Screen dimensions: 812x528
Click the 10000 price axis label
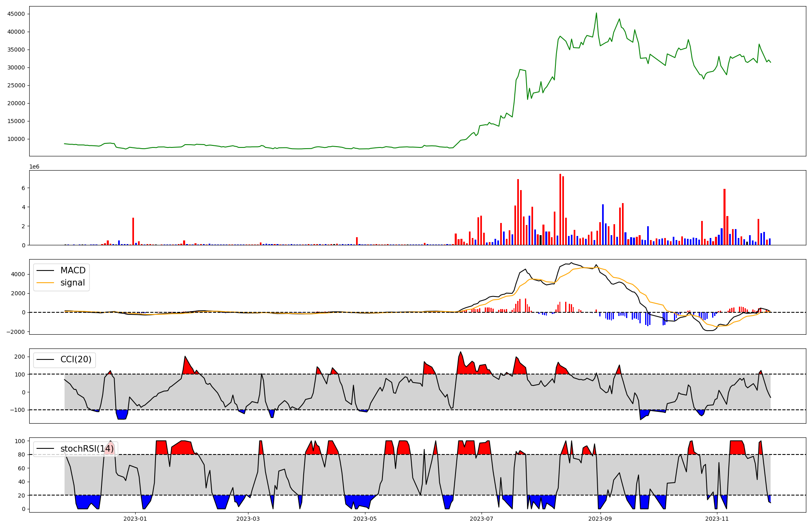(x=16, y=139)
